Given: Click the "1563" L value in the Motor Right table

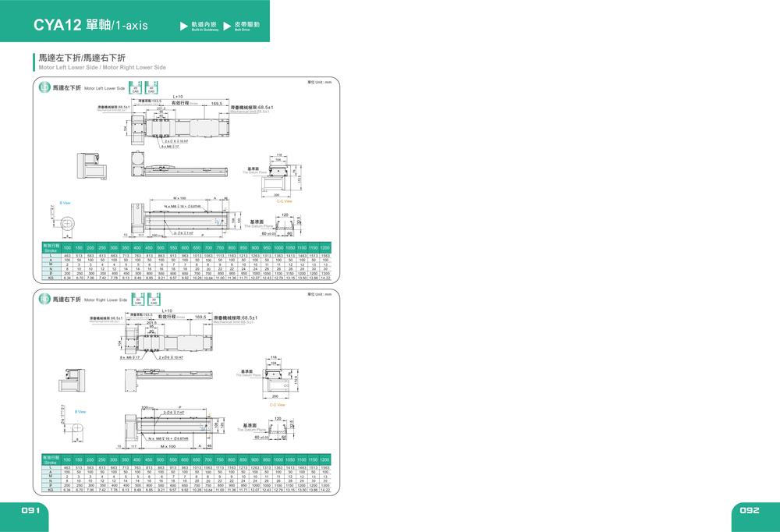Looking at the screenshot, I should (x=324, y=468).
